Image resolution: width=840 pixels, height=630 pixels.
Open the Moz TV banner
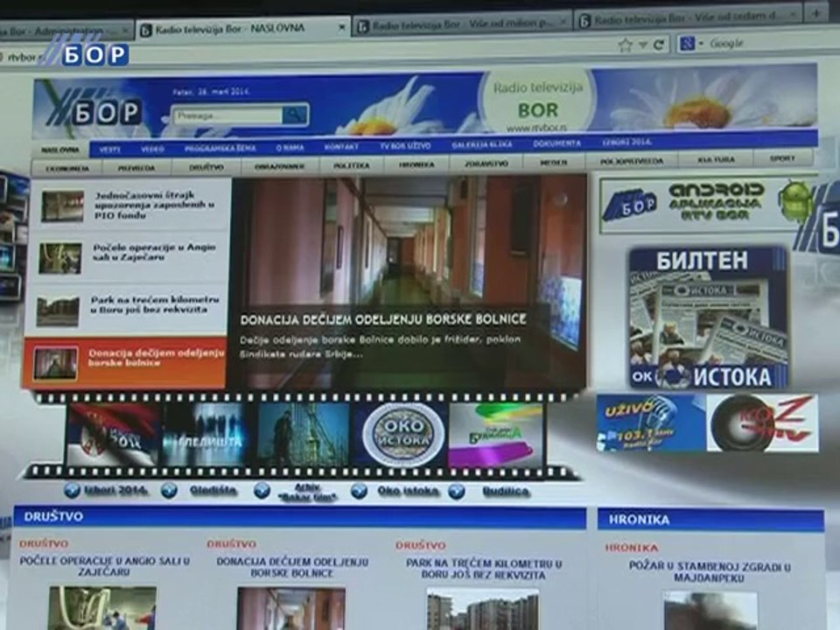[762, 423]
